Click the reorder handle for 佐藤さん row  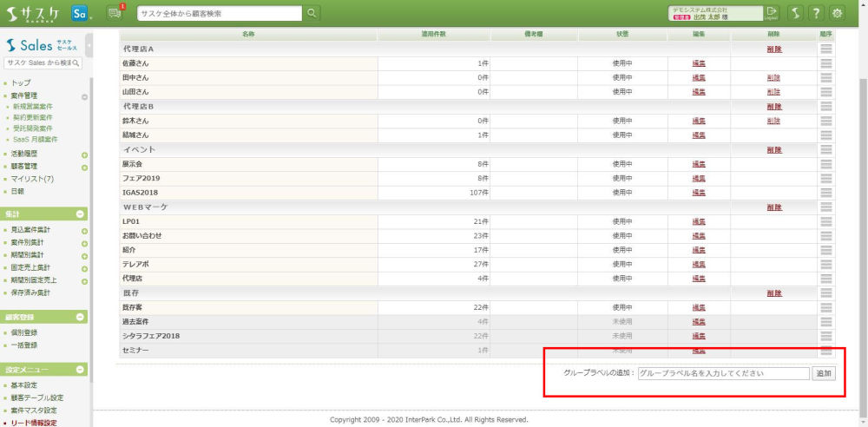pyautogui.click(x=825, y=63)
